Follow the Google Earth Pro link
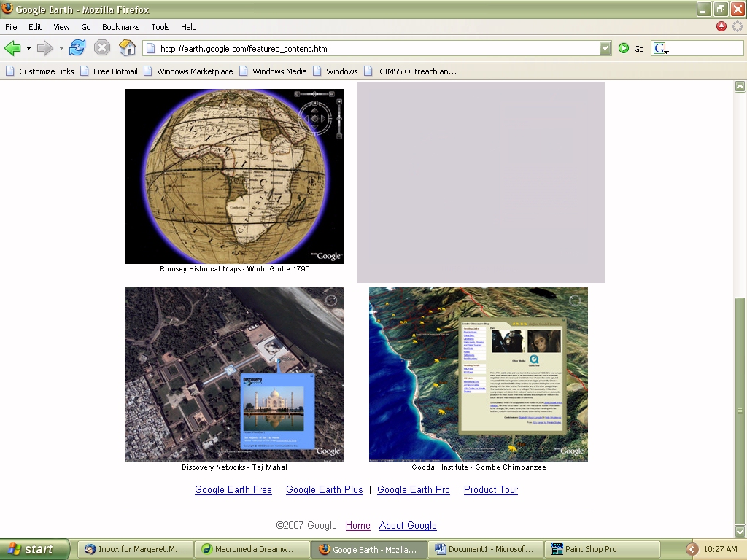Viewport: 747px width, 560px height. pyautogui.click(x=414, y=489)
